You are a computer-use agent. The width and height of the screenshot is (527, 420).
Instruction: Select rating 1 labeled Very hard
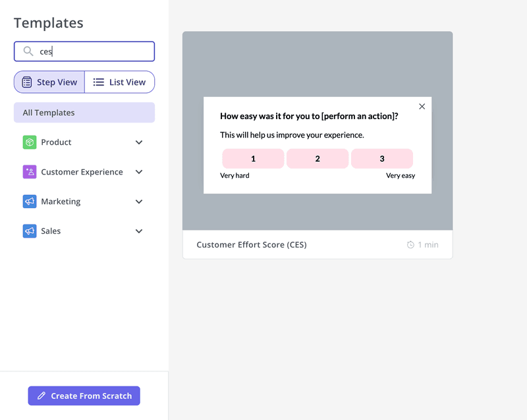point(253,158)
